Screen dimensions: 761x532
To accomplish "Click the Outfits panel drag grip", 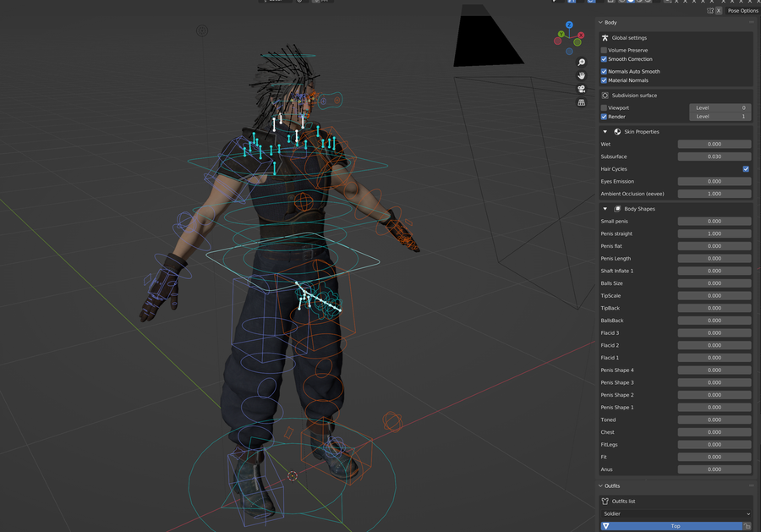I will [x=752, y=485].
